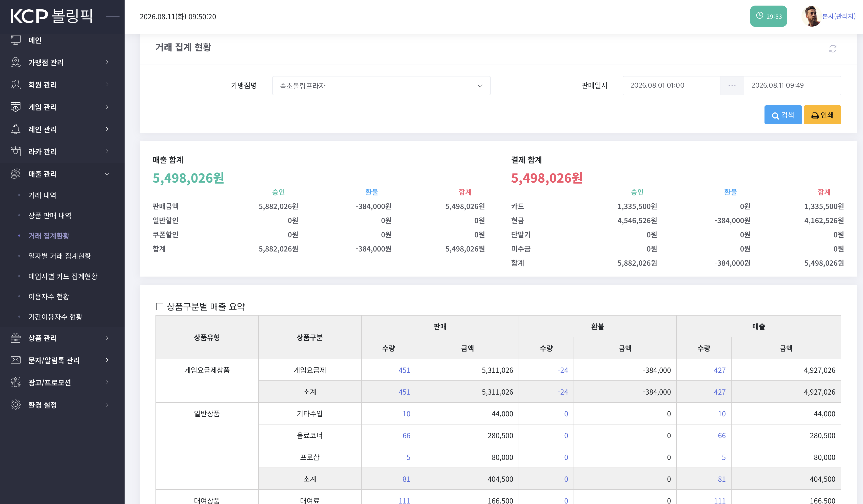Image resolution: width=863 pixels, height=504 pixels.
Task: Click the ··· button between date fields
Action: point(732,85)
